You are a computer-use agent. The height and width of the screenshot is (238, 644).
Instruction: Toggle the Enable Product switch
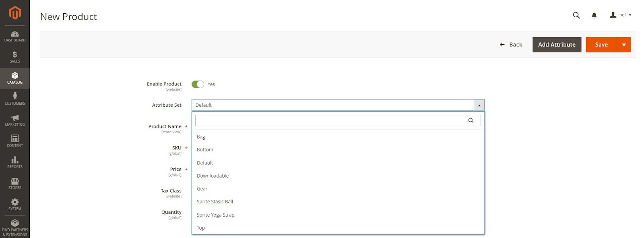click(x=198, y=84)
